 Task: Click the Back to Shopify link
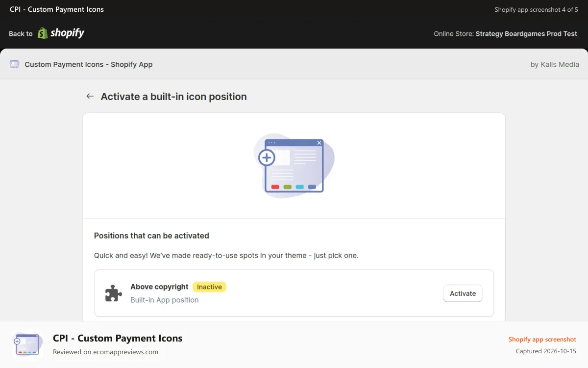[47, 33]
